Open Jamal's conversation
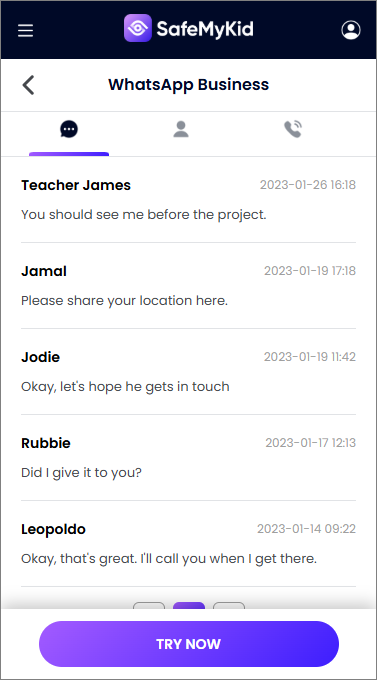The height and width of the screenshot is (680, 377). coord(188,285)
